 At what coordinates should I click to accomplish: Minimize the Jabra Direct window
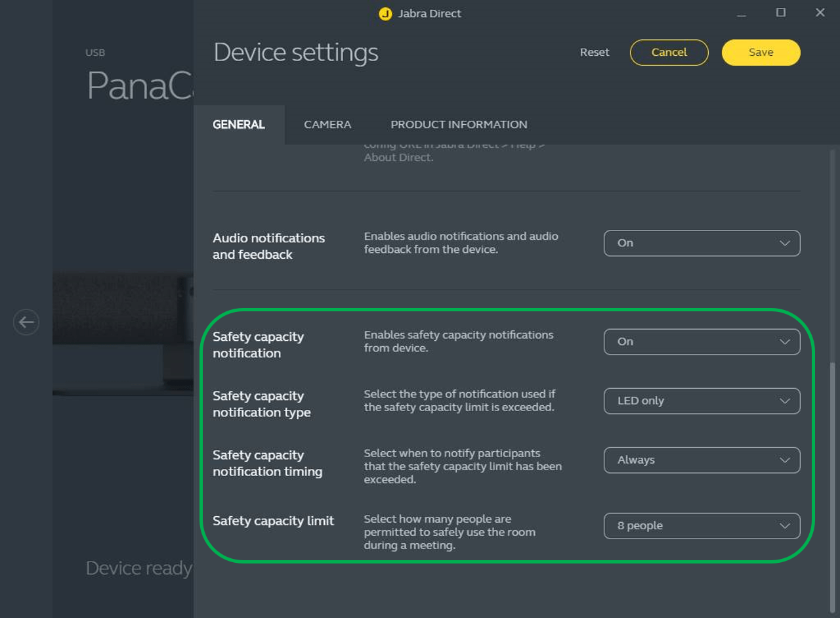point(741,13)
